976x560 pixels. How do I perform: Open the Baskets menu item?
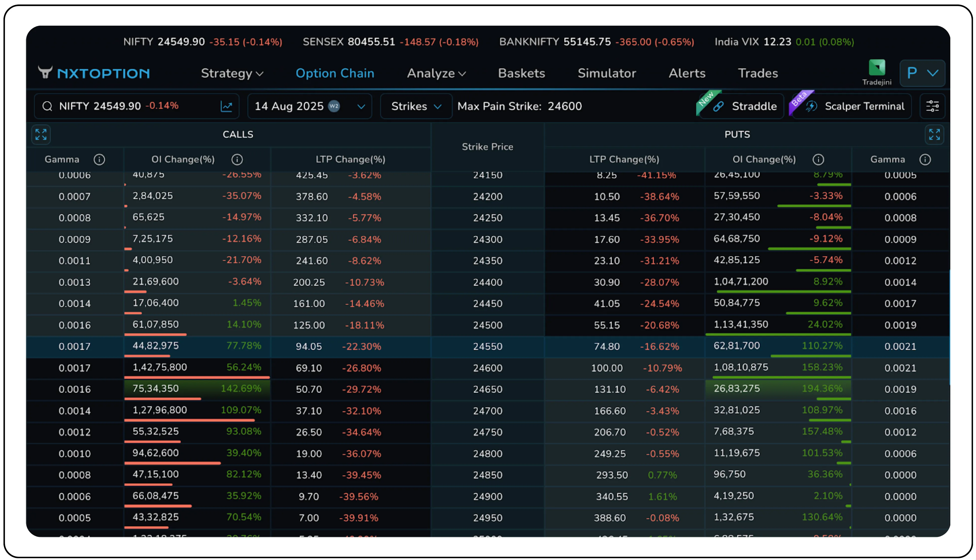522,73
